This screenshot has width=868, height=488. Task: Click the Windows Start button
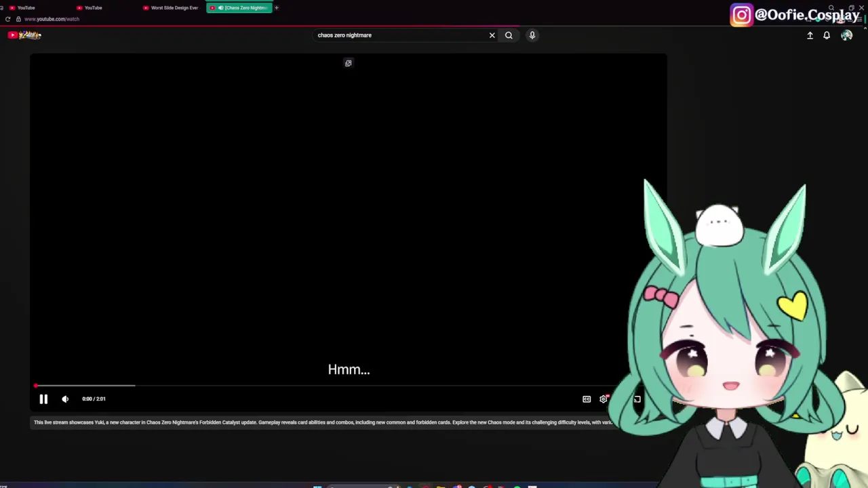click(x=317, y=486)
